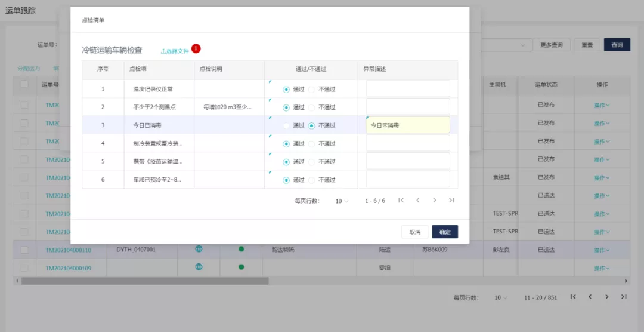Screen dimensions: 644x332
Task: Select 不通过 for 温度记录仪正常
Action: (x=312, y=90)
